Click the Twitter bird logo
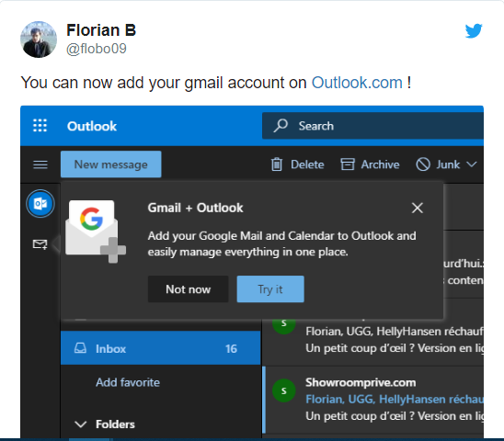This screenshot has width=504, height=441. coord(474,31)
